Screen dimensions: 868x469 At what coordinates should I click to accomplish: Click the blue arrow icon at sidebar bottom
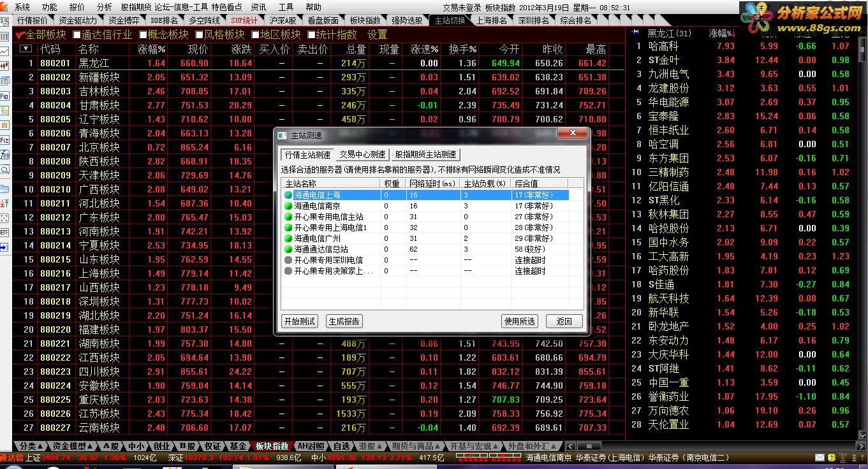click(4, 247)
